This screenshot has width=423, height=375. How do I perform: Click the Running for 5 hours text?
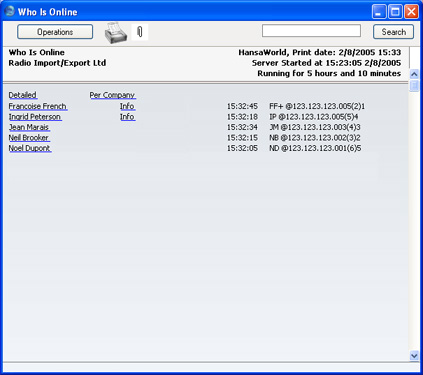pos(329,73)
